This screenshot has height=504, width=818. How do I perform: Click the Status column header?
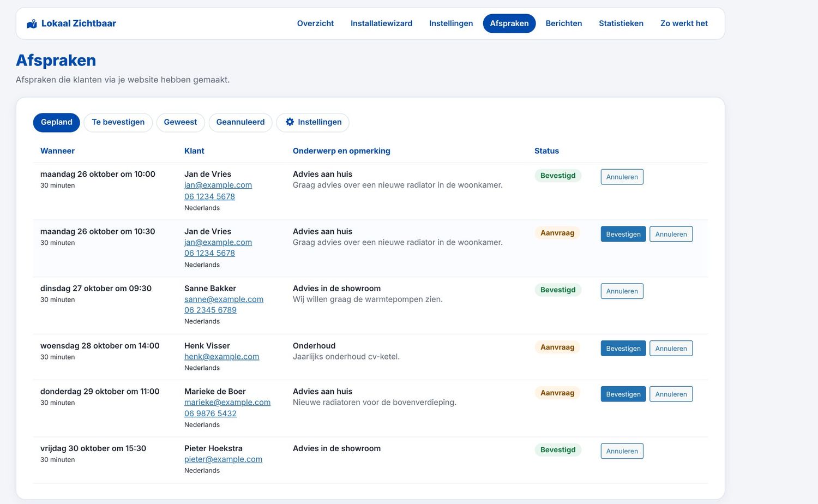546,151
